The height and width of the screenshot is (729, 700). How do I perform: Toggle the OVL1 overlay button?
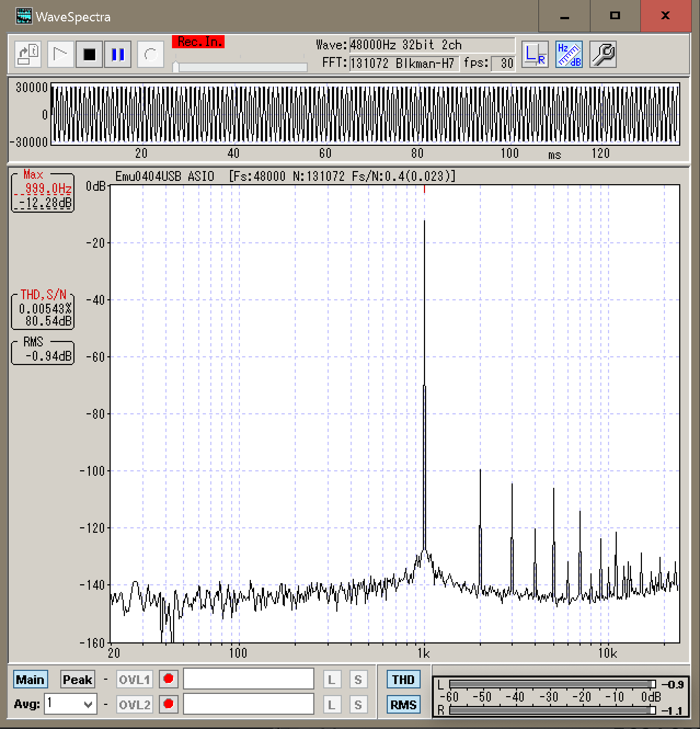click(x=135, y=680)
